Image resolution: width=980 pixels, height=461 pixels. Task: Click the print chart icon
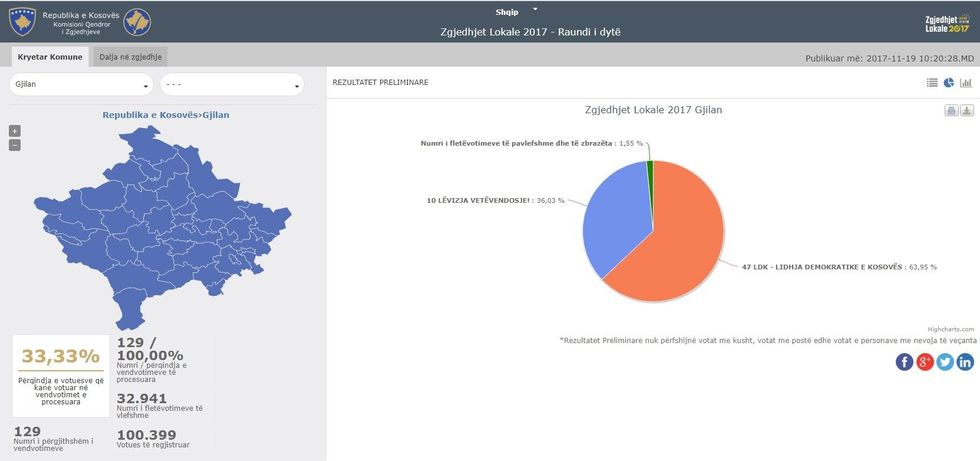coord(952,110)
